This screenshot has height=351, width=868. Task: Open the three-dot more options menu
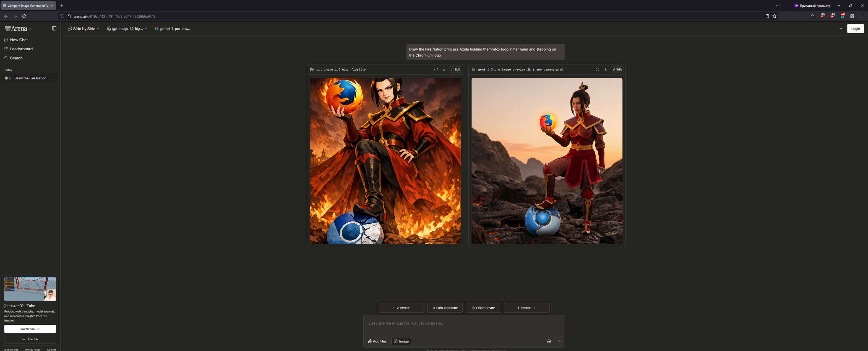(x=840, y=29)
